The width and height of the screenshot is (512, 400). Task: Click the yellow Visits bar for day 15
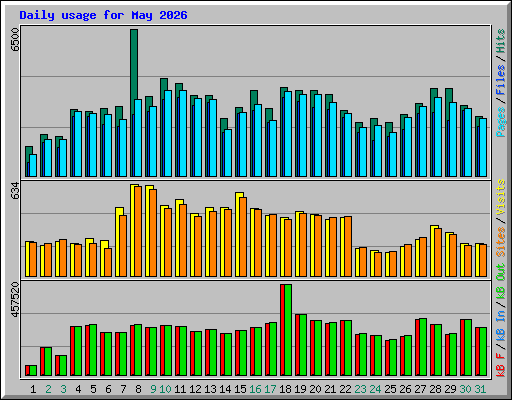click(237, 234)
